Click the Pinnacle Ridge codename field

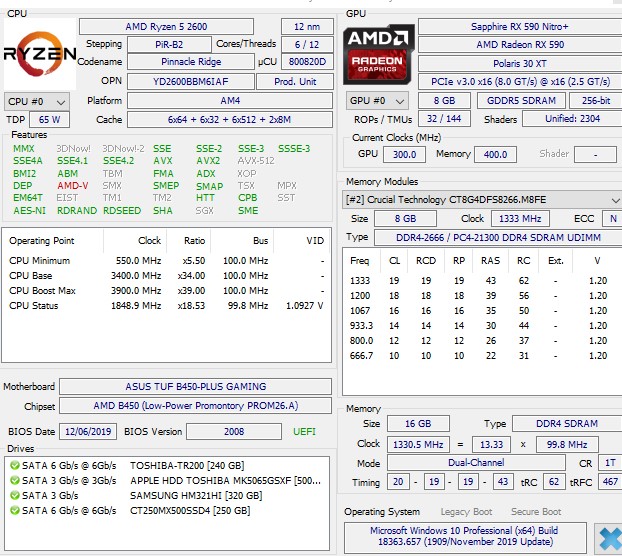coord(191,62)
